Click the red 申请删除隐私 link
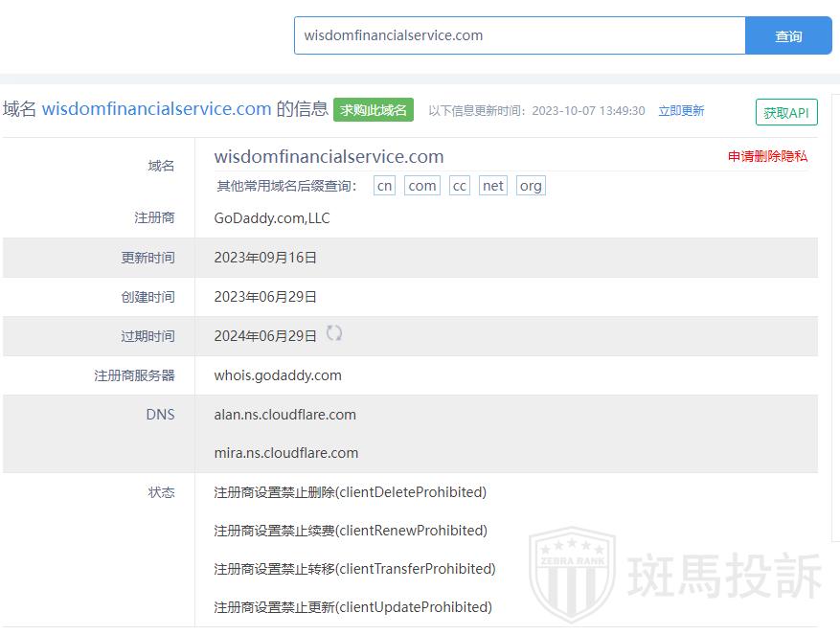This screenshot has width=840, height=635. 767,156
